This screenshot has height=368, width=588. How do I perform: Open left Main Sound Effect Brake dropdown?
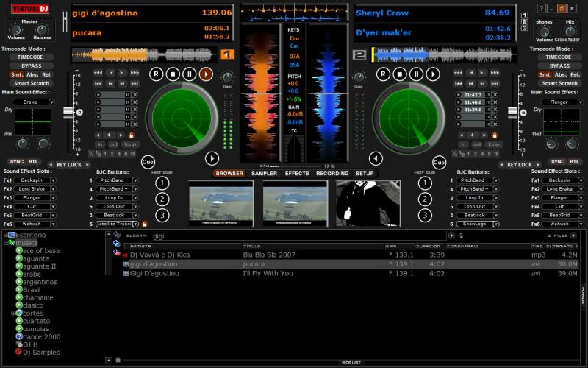[33, 102]
